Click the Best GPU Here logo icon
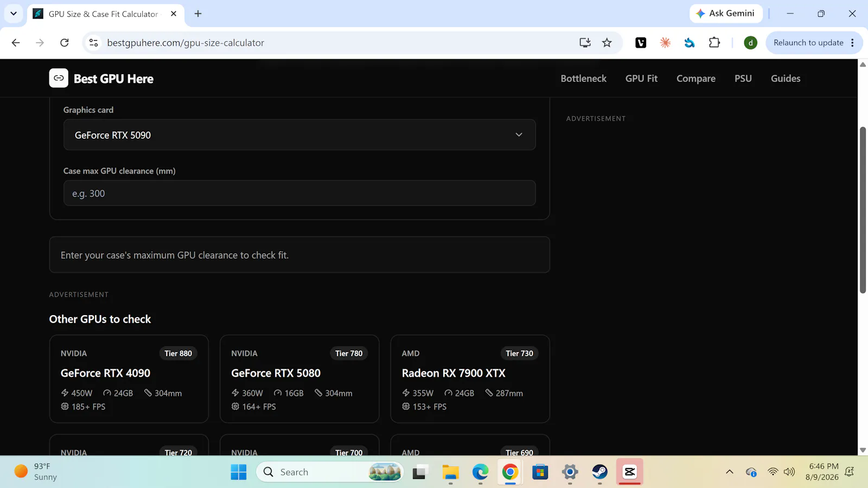The height and width of the screenshot is (488, 868). (59, 78)
